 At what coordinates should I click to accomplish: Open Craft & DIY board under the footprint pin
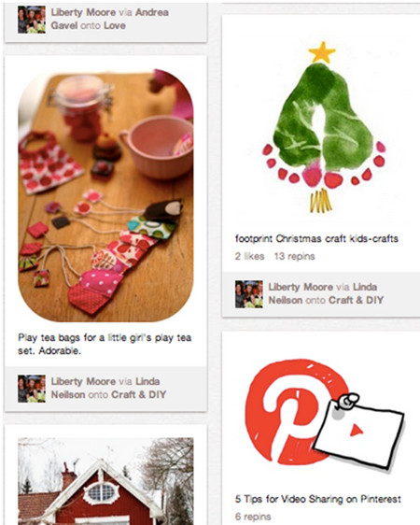(357, 300)
